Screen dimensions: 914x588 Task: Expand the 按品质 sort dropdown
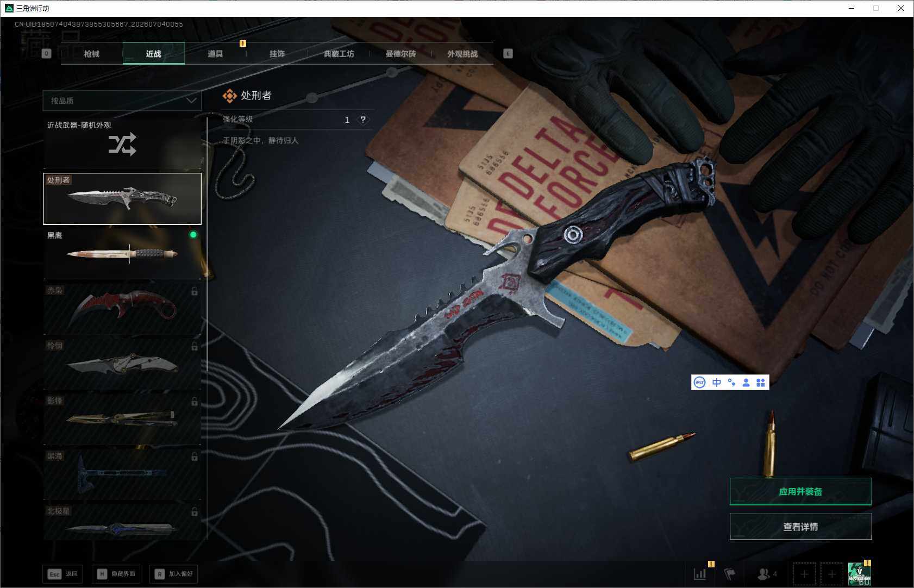(x=122, y=101)
